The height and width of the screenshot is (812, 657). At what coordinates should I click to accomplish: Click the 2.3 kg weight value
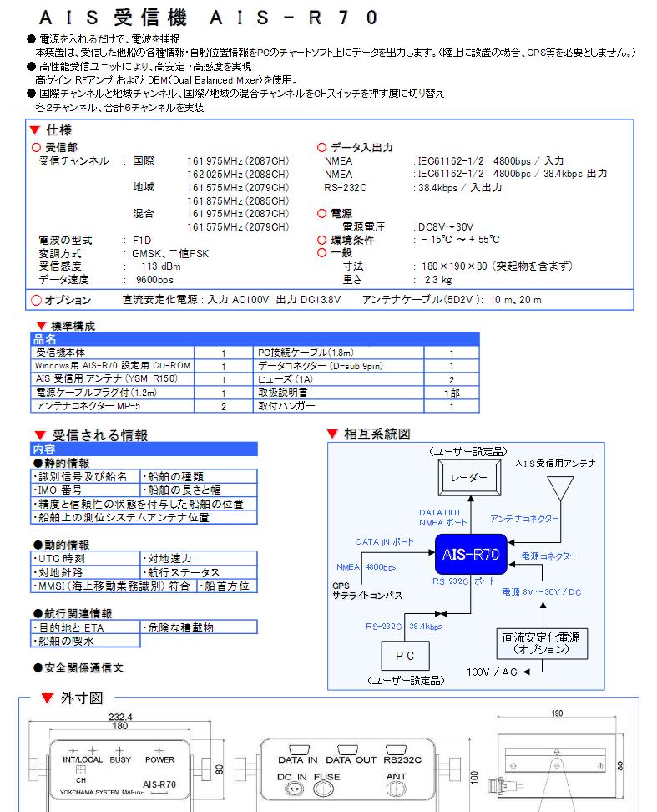[x=438, y=280]
